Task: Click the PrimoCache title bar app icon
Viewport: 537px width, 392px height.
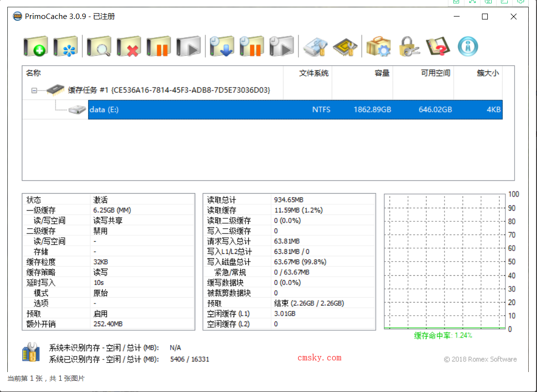Action: pyautogui.click(x=18, y=16)
